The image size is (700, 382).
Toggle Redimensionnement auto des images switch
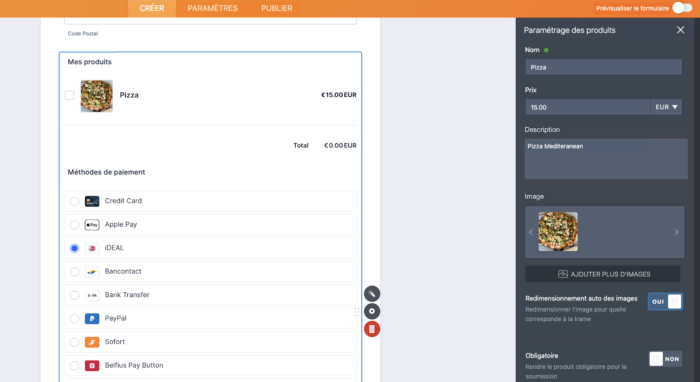(665, 302)
